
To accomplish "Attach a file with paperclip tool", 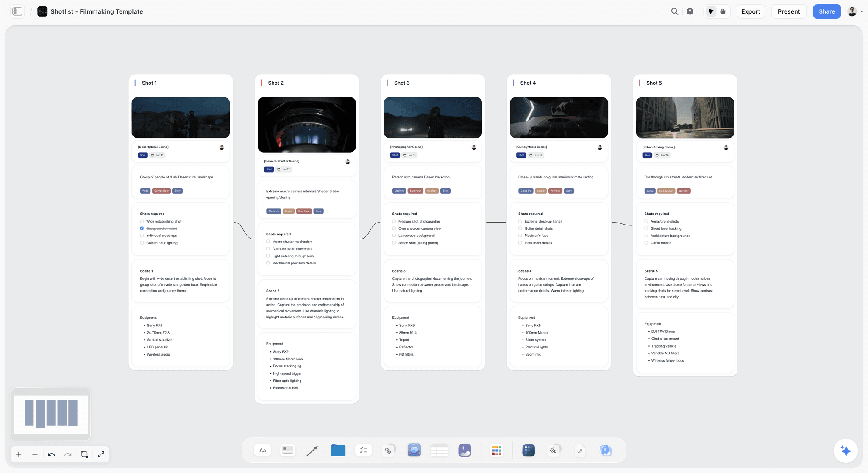I will (x=580, y=451).
